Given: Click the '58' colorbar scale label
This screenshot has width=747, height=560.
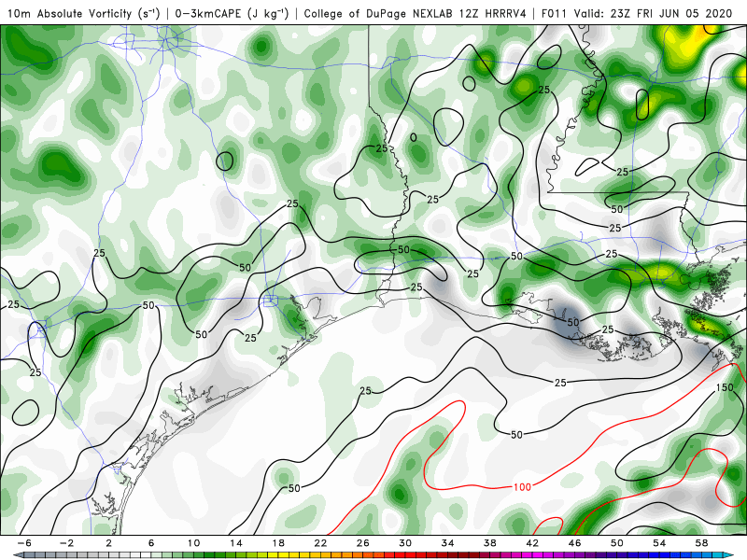Looking at the screenshot, I should 702,543.
